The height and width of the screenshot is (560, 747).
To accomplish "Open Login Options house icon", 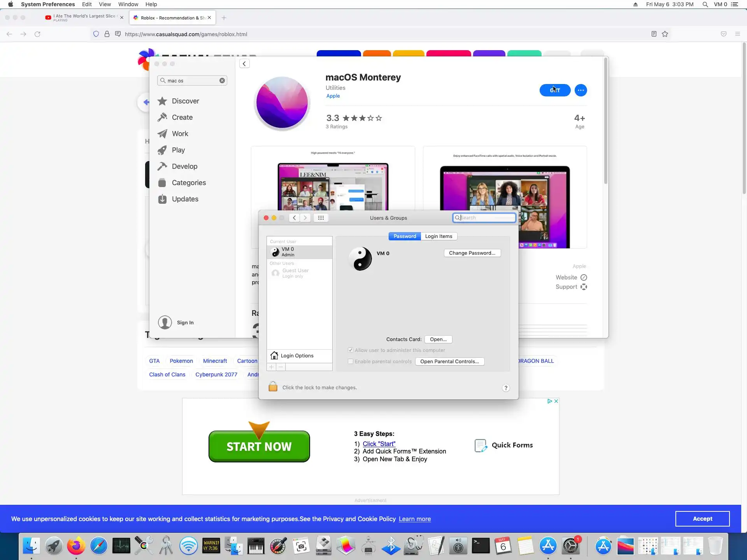I will tap(274, 355).
